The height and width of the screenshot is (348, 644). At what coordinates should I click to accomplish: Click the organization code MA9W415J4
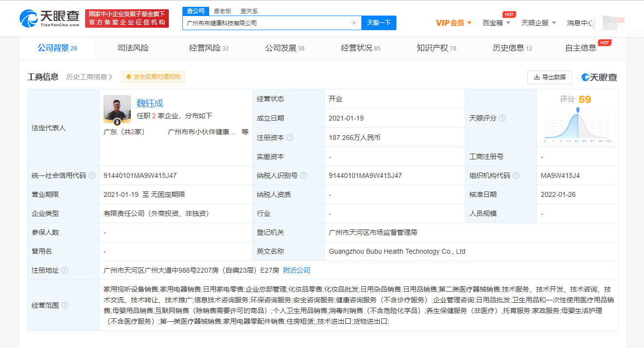(560, 175)
